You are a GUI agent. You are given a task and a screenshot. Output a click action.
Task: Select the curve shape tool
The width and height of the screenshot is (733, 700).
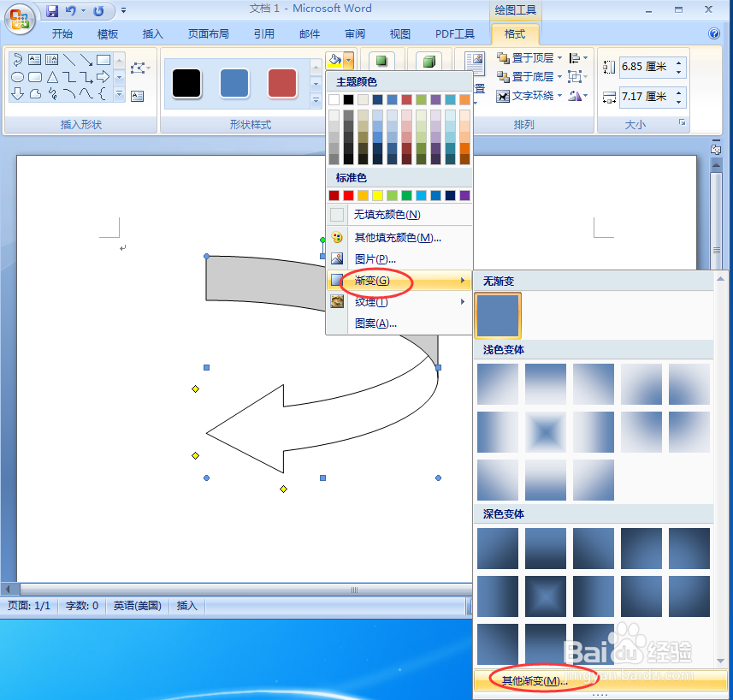86,94
